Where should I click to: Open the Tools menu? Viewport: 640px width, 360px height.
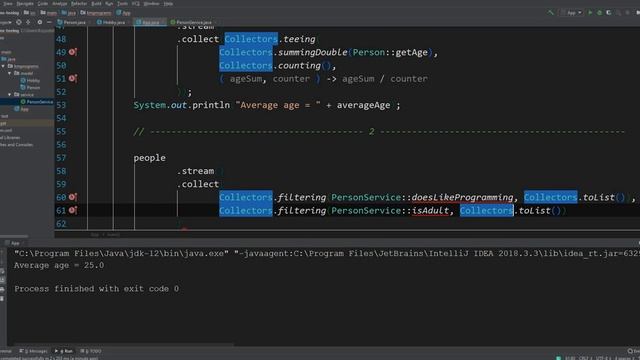122,4
